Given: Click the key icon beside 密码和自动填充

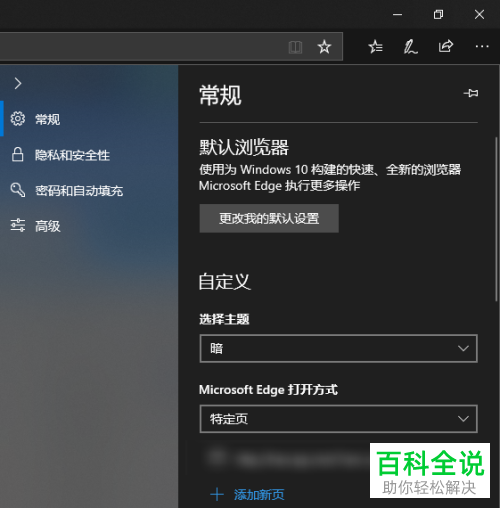Looking at the screenshot, I should click(x=18, y=190).
